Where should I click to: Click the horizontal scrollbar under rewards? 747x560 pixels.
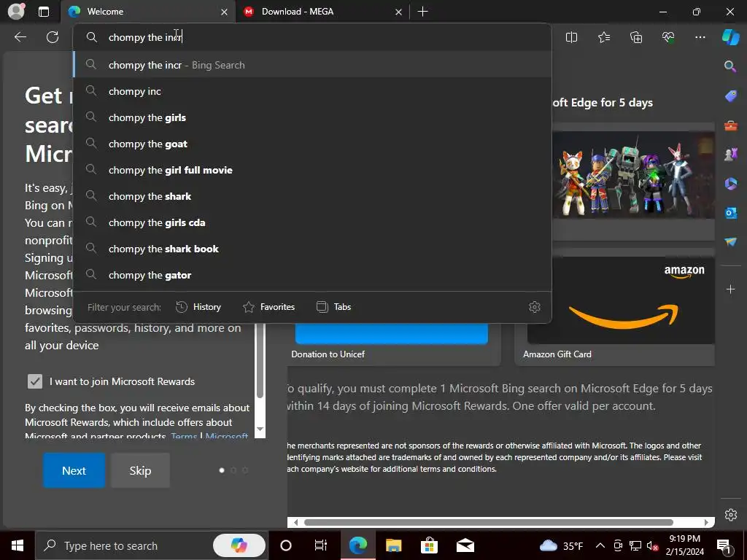[488, 522]
